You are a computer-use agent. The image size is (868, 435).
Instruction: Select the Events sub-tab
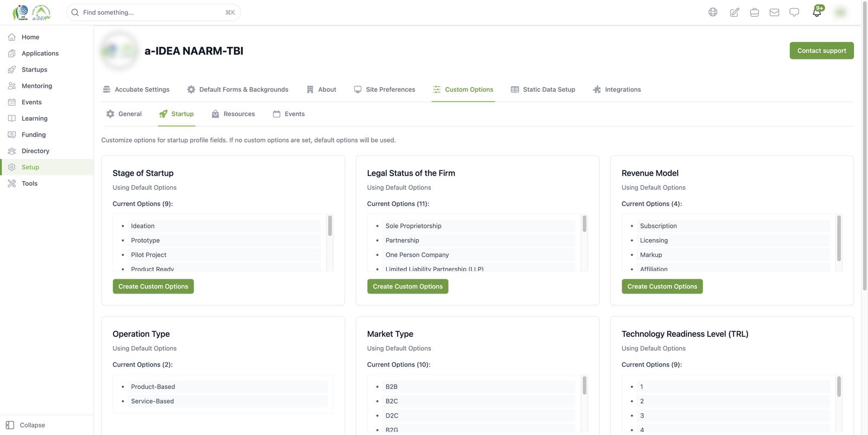[x=289, y=114]
